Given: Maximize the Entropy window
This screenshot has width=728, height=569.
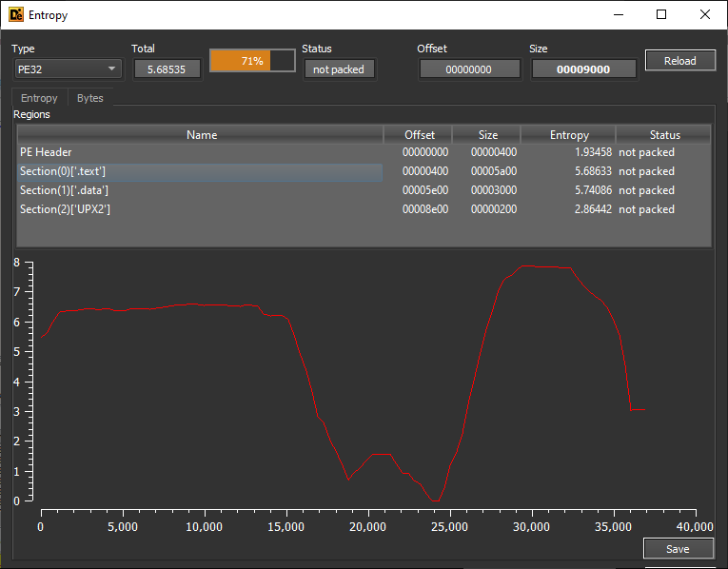Looking at the screenshot, I should [660, 15].
